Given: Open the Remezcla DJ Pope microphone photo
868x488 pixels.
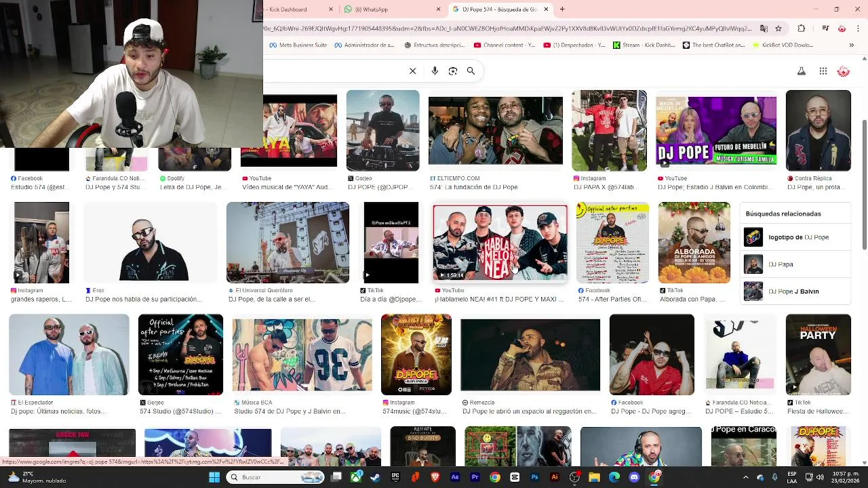Looking at the screenshot, I should tap(530, 355).
